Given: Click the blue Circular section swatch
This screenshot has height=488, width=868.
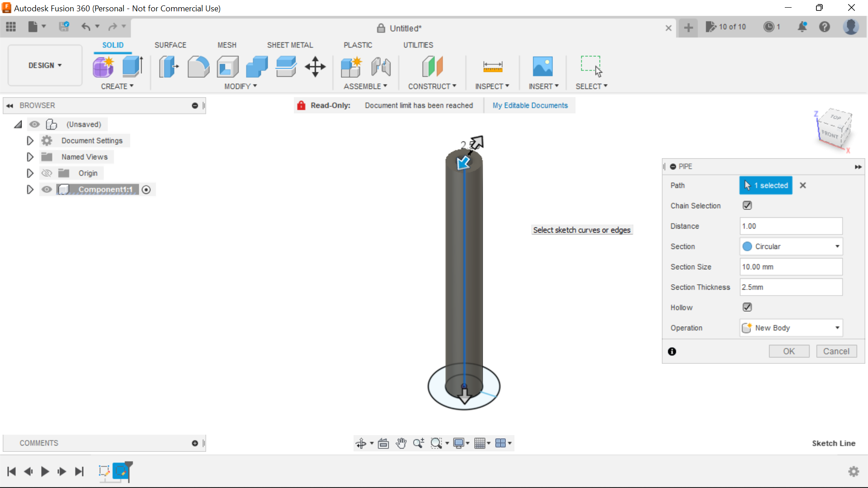Looking at the screenshot, I should click(747, 246).
